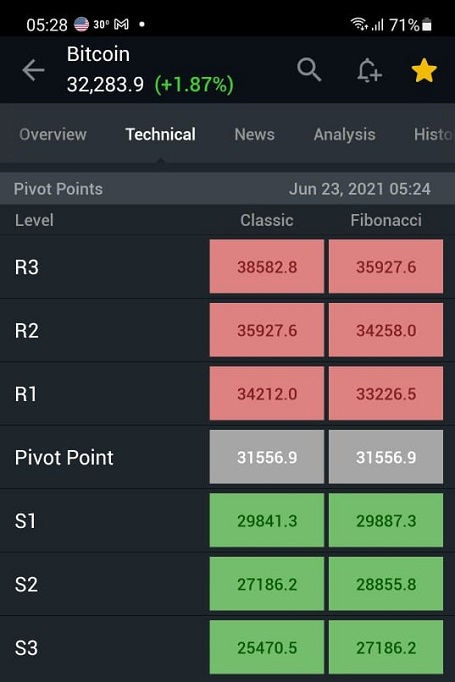Tap the battery icon in status bar

coord(427,24)
